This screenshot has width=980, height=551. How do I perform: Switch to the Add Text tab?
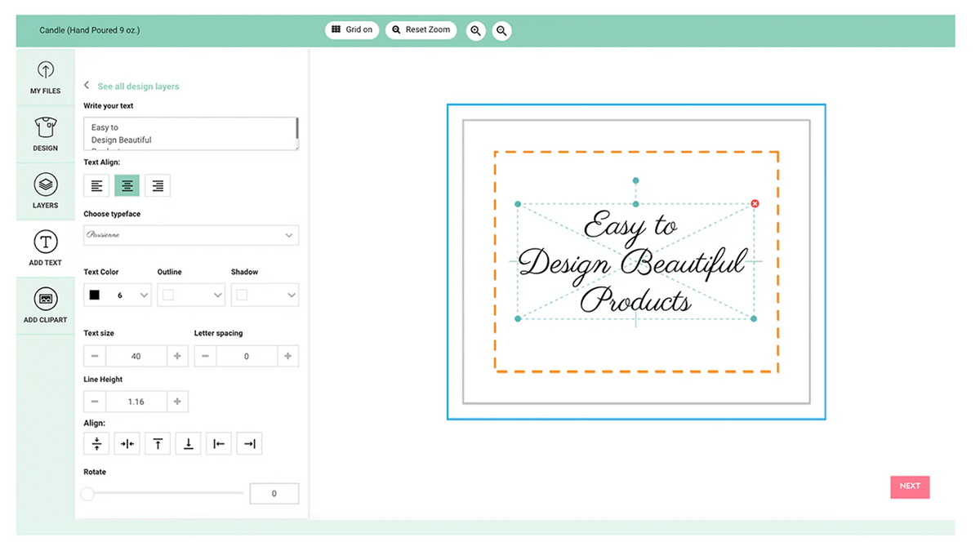(x=46, y=248)
